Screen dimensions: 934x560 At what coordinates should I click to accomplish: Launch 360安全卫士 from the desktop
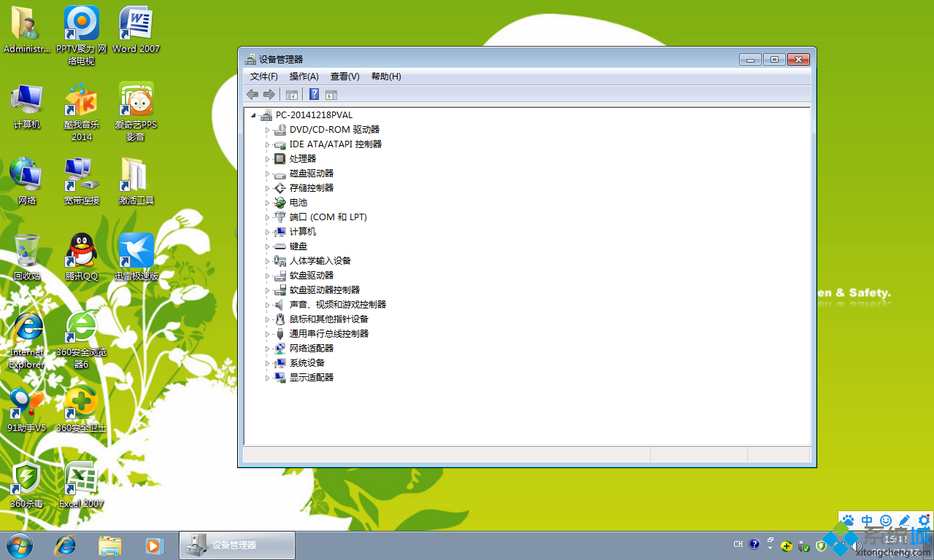(x=80, y=405)
